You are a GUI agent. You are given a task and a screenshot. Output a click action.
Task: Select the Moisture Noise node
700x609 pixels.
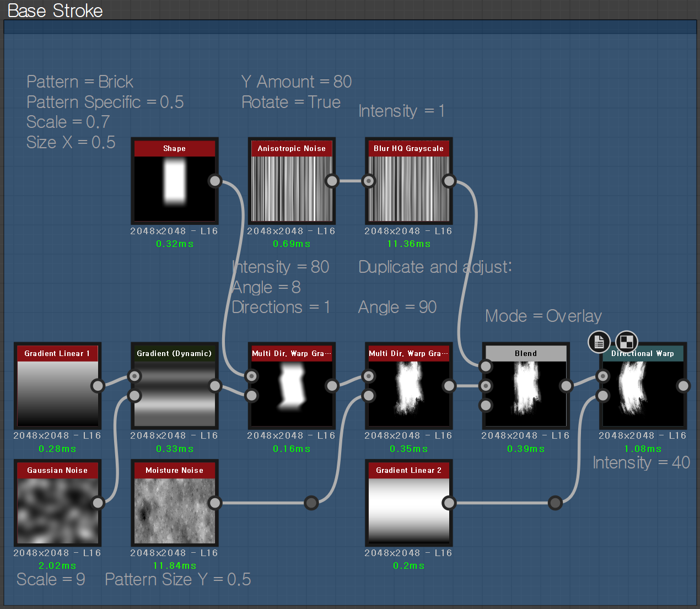tap(175, 503)
